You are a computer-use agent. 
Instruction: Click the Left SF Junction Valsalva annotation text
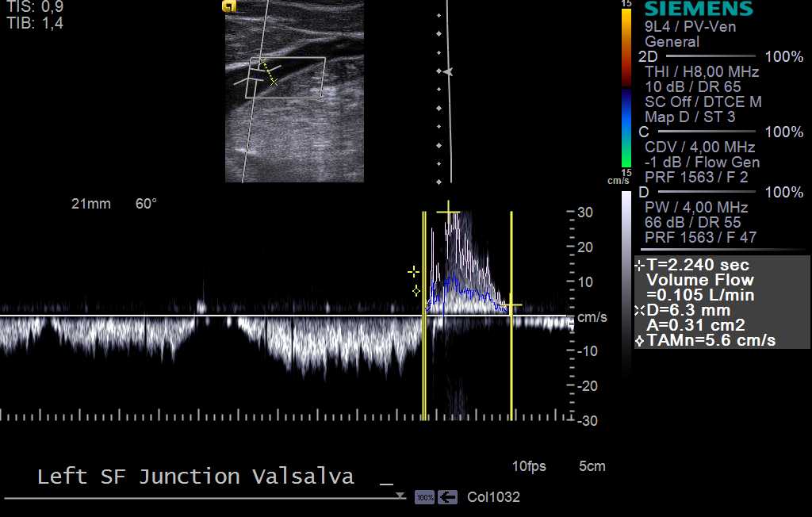[194, 476]
